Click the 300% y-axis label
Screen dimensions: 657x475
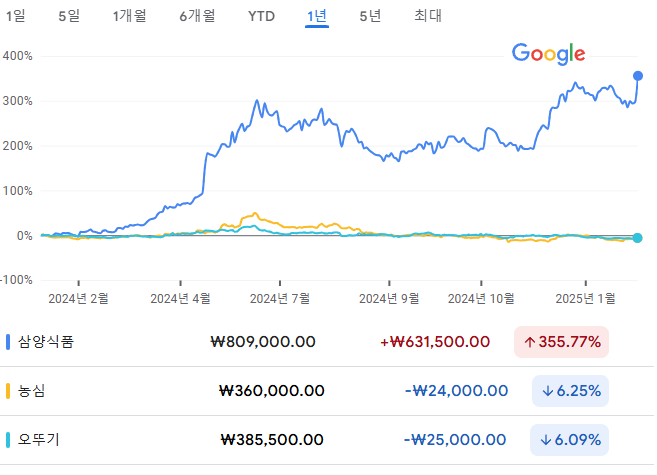(x=18, y=101)
